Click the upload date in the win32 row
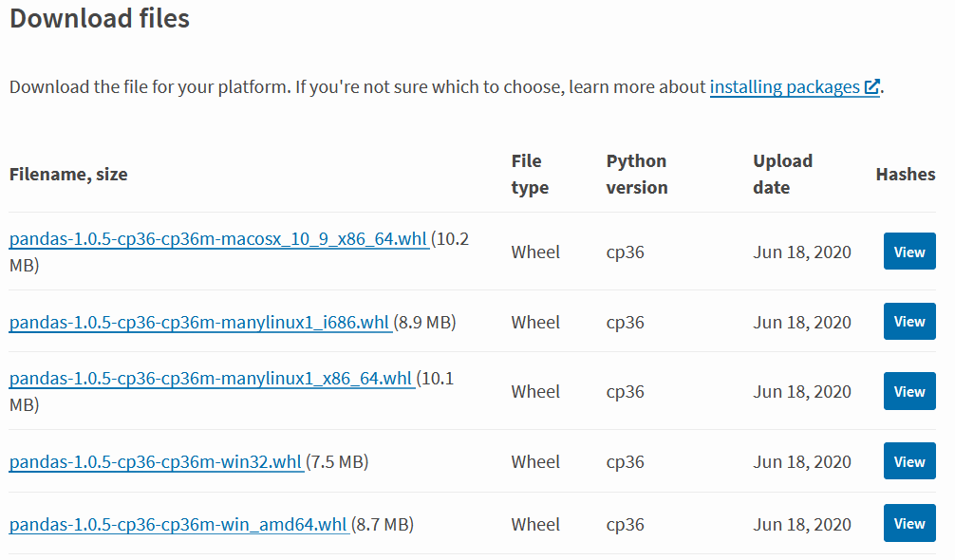 [x=802, y=462]
